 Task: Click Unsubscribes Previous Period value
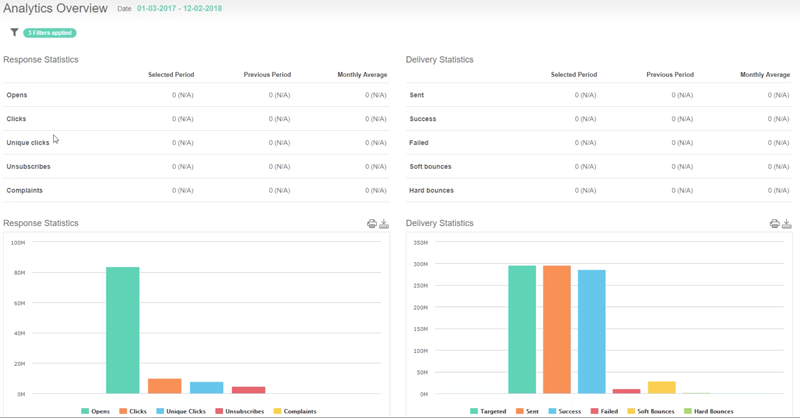point(279,166)
